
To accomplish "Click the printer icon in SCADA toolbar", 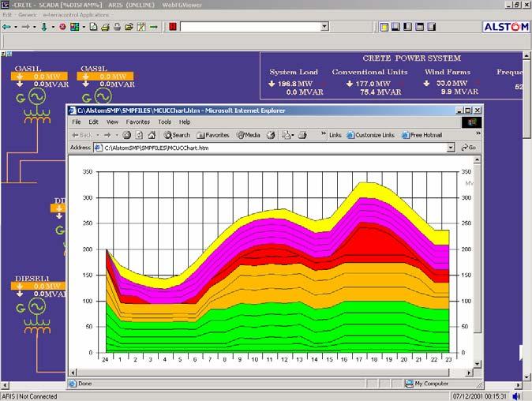I will 105,27.
